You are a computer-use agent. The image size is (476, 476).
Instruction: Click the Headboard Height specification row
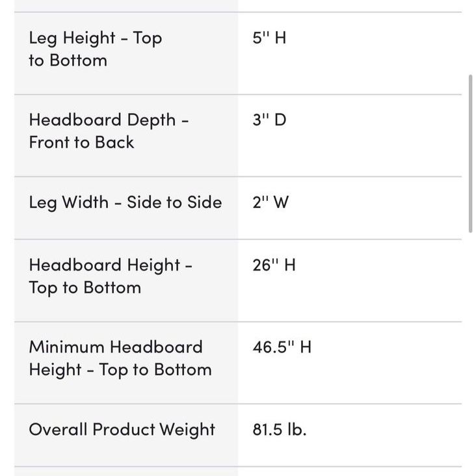pyautogui.click(x=238, y=280)
